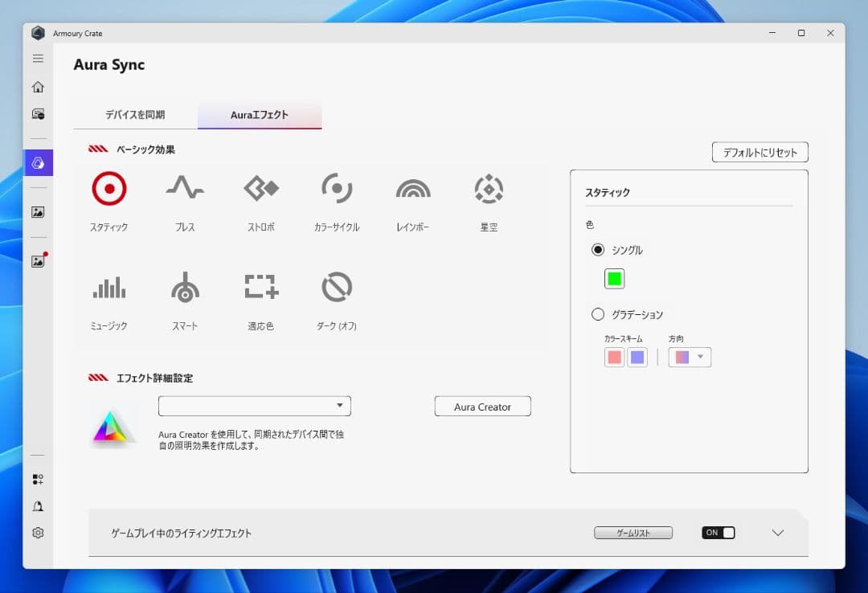This screenshot has height=593, width=868.
Task: Choose the グラデーション color option
Action: [596, 314]
